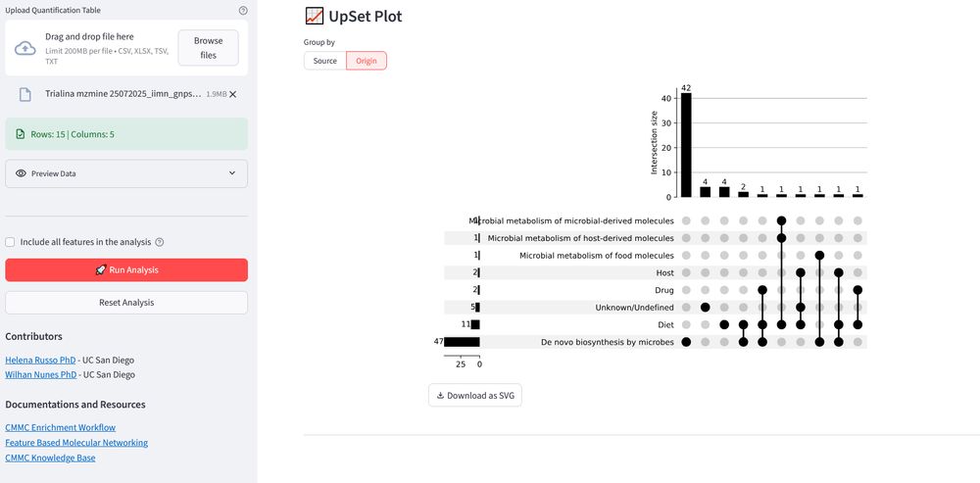Click help icon beside Upload Quantification Table

[243, 11]
